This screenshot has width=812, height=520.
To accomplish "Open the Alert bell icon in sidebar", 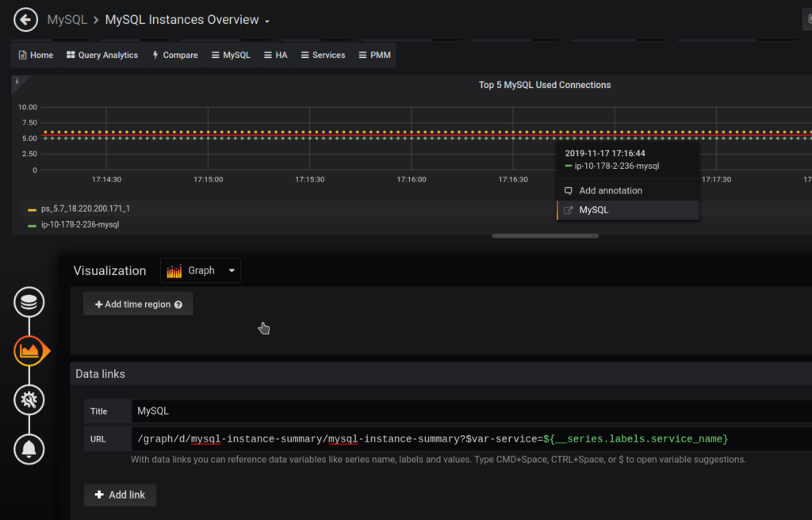I will [x=29, y=449].
